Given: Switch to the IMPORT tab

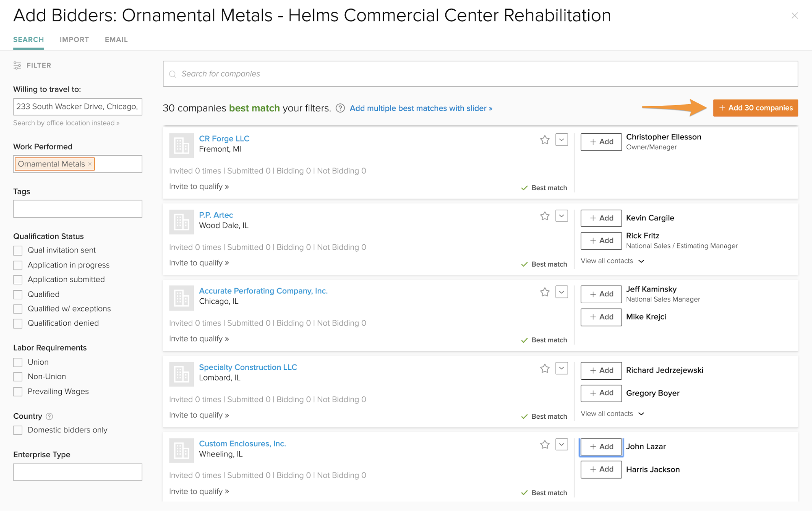Looking at the screenshot, I should (x=74, y=39).
